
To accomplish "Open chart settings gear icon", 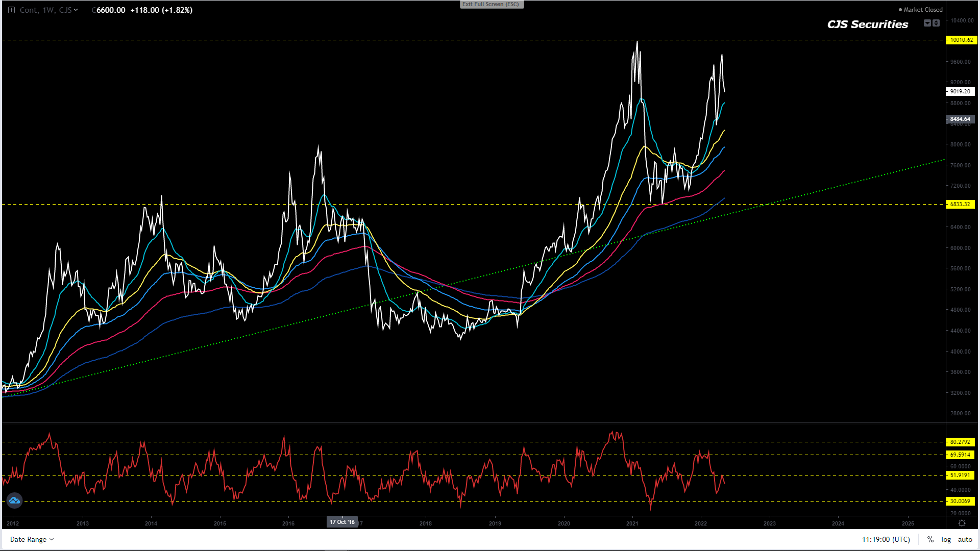I will coord(962,523).
